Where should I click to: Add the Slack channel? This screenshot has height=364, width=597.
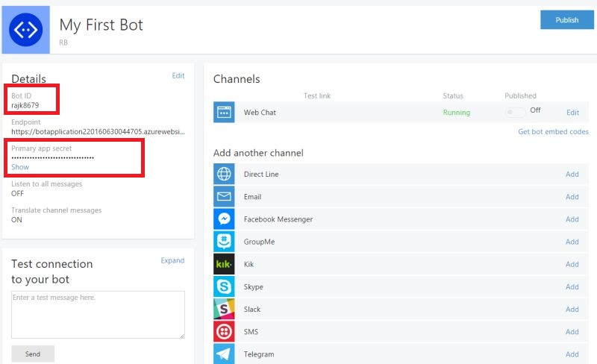pyautogui.click(x=572, y=309)
